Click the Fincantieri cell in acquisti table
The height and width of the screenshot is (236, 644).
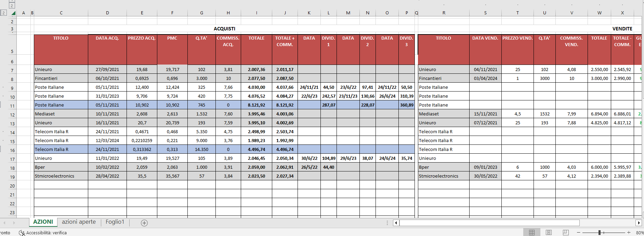pos(61,78)
